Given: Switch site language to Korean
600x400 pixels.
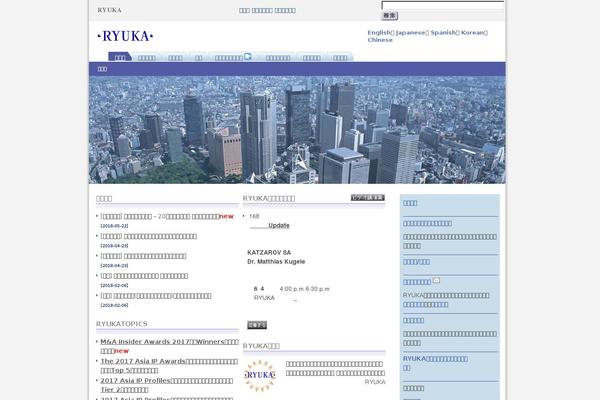Looking at the screenshot, I should 473,33.
